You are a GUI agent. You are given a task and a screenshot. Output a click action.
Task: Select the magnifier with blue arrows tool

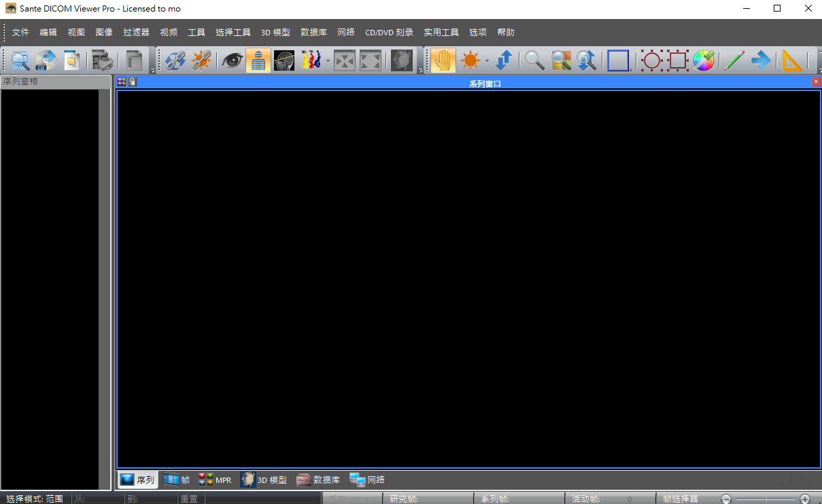(x=586, y=60)
